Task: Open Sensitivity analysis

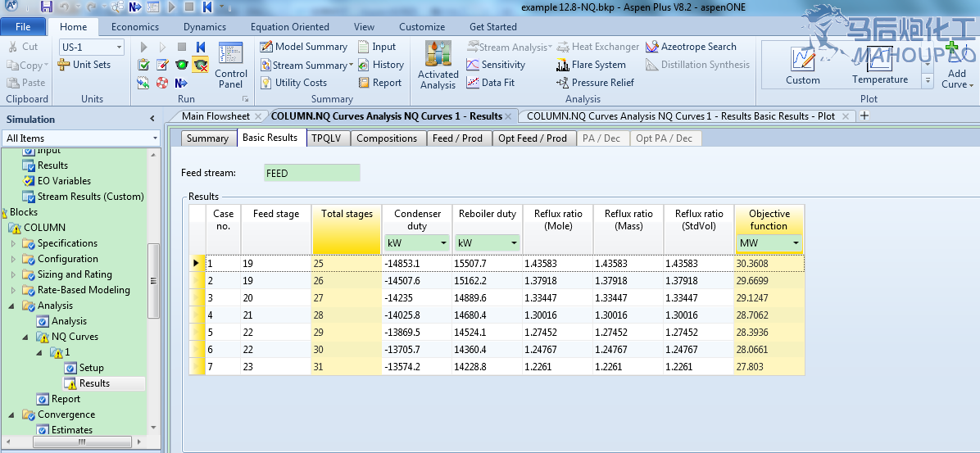Action: click(x=496, y=65)
